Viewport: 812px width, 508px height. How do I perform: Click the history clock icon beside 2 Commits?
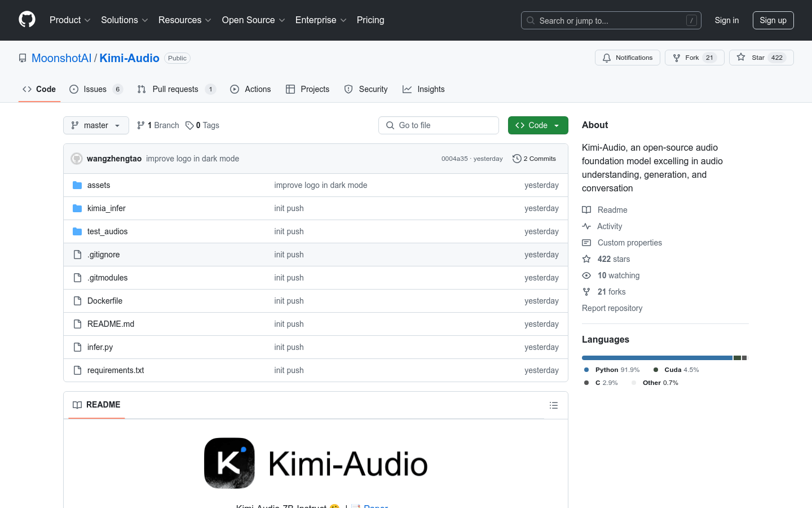point(517,159)
